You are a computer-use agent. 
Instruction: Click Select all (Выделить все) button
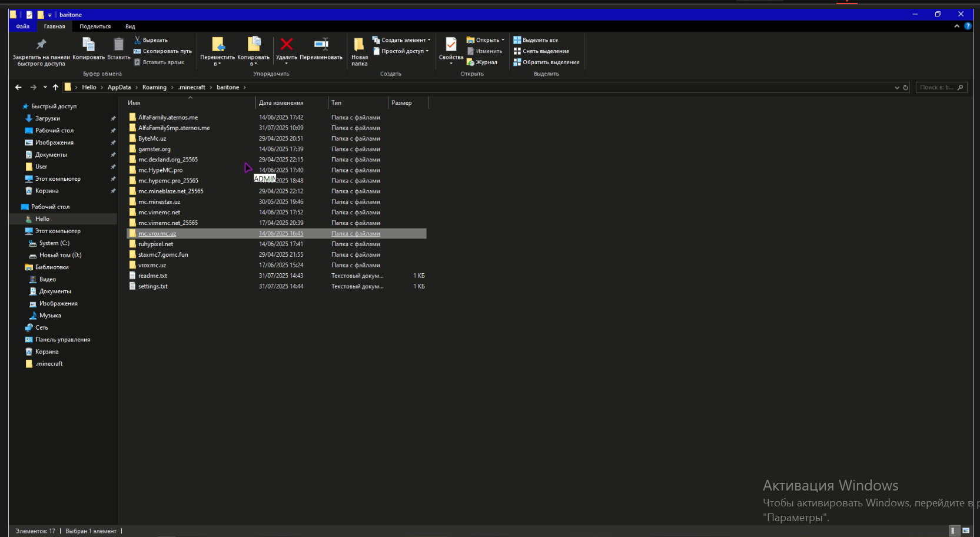click(536, 40)
